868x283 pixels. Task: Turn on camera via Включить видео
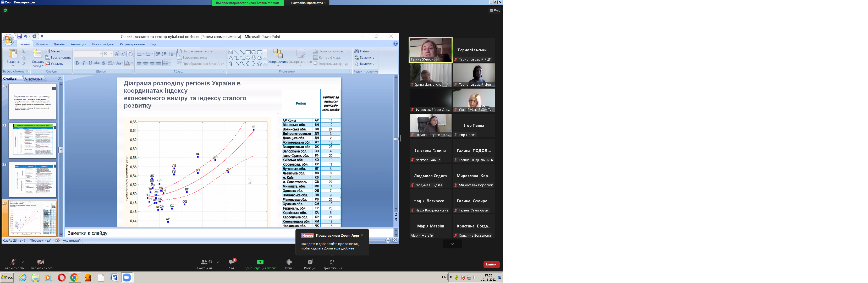point(40,262)
